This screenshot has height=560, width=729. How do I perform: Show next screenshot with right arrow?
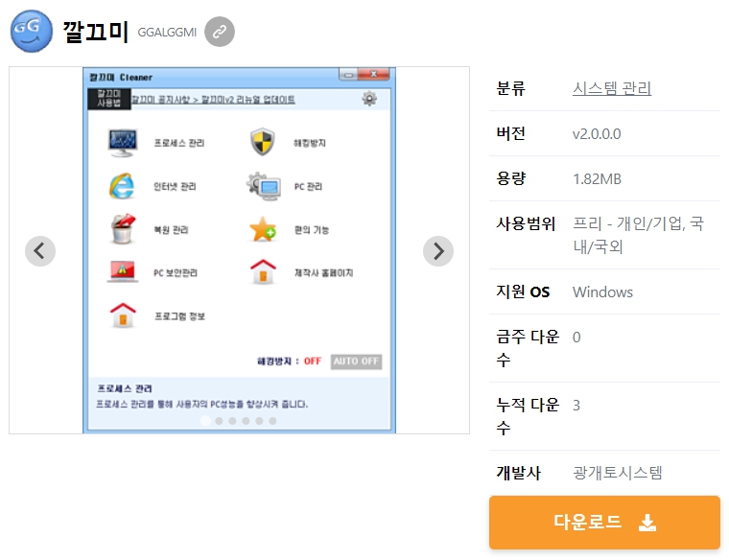(x=438, y=251)
